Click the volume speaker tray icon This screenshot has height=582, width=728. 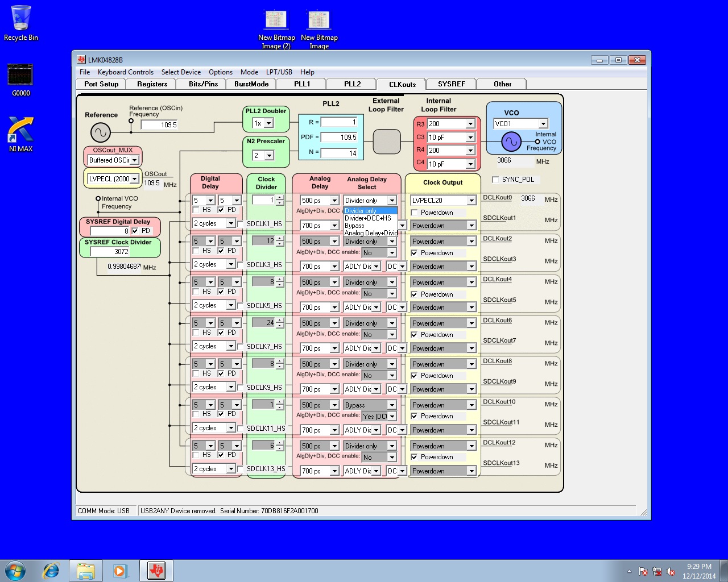(671, 571)
